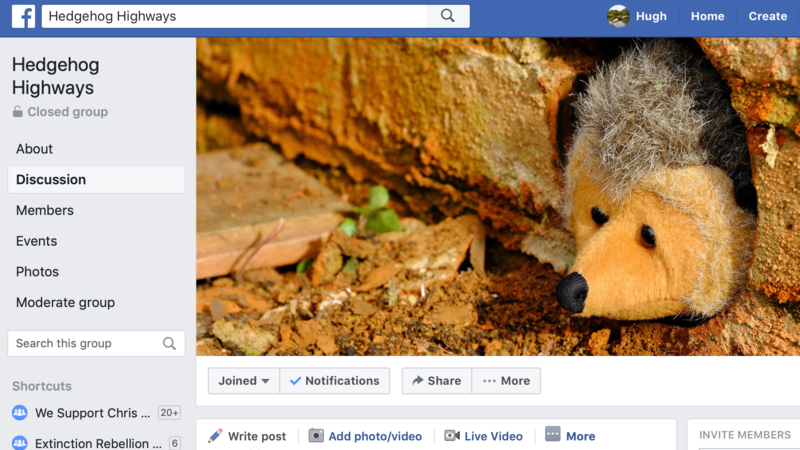Click the Add photo/video camera icon
The width and height of the screenshot is (800, 450).
[x=316, y=436]
